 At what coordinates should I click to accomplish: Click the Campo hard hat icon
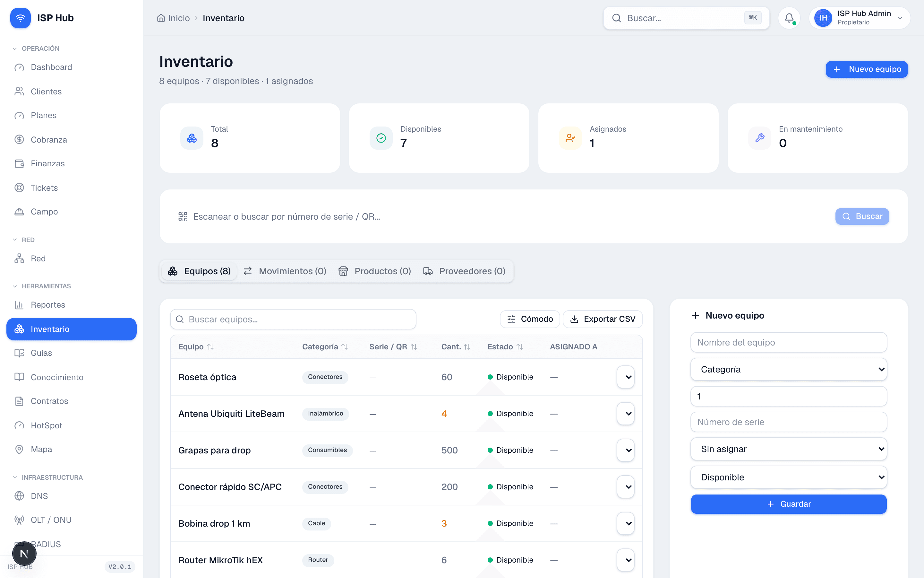point(19,211)
